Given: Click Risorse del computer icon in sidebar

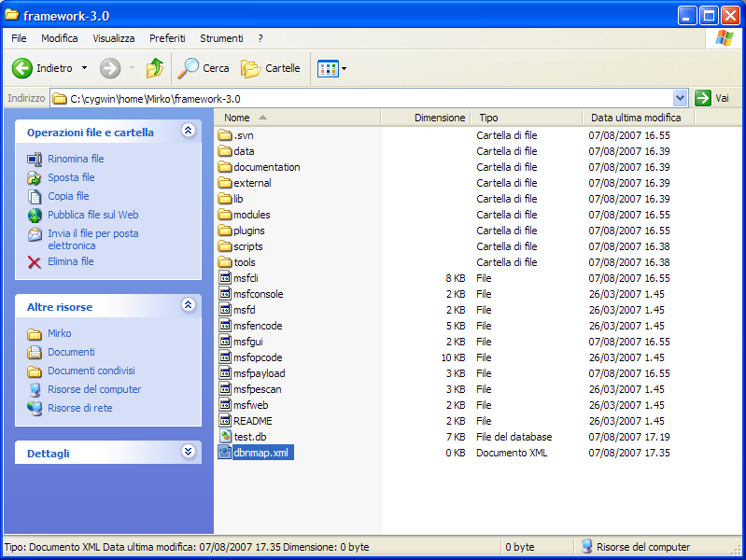Looking at the screenshot, I should click(35, 390).
